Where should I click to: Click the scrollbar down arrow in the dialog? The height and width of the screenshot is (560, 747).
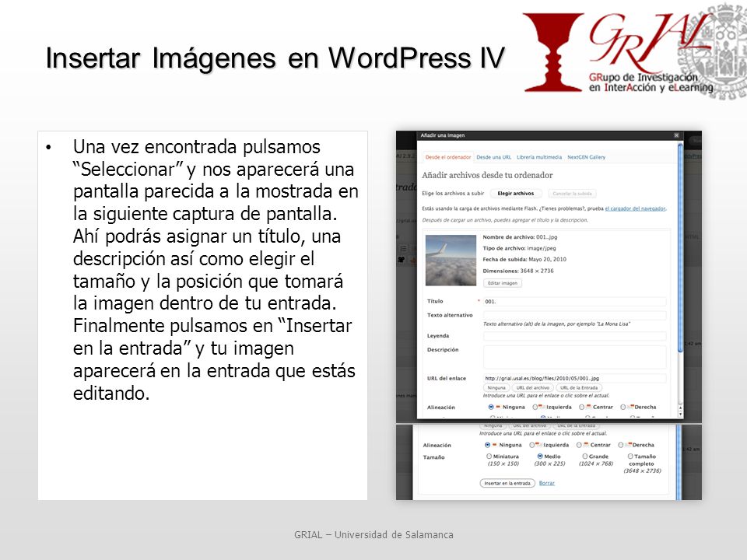click(680, 415)
